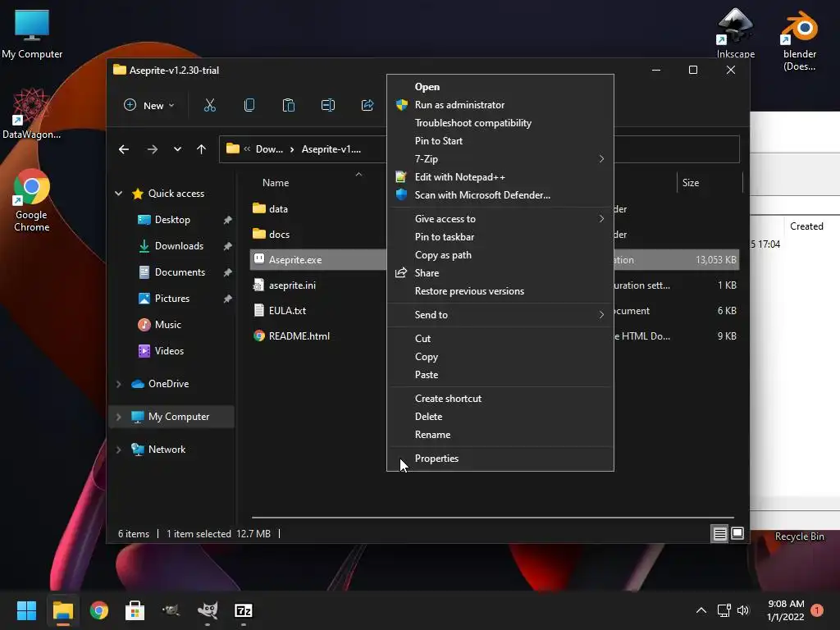Select Restore previous versions
This screenshot has width=840, height=630.
(500, 291)
